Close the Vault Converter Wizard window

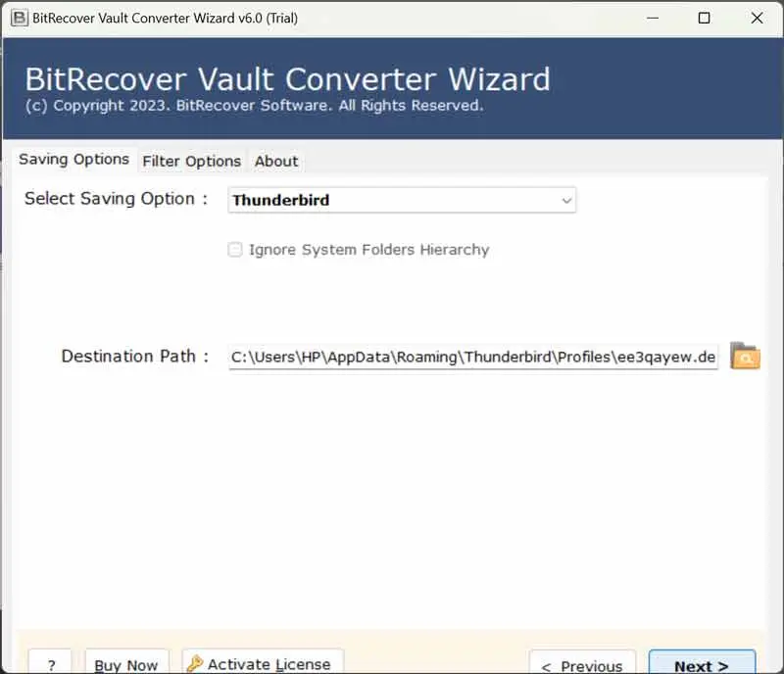(x=757, y=18)
